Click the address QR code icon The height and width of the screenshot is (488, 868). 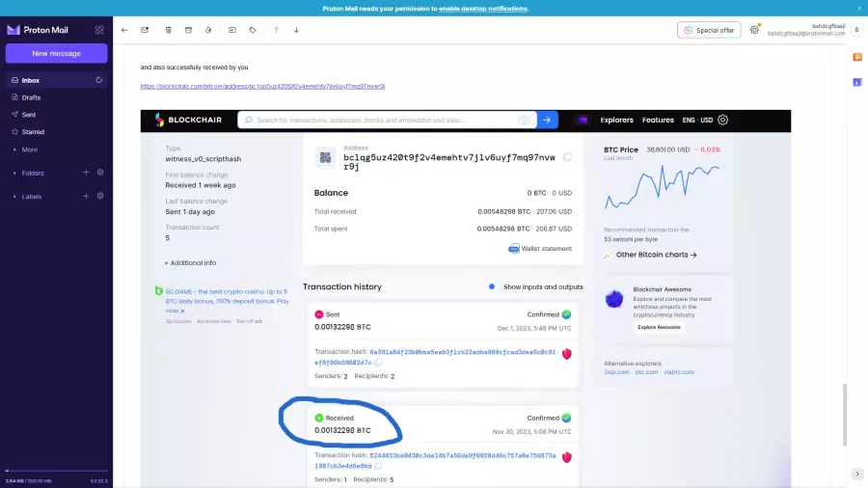pos(326,158)
